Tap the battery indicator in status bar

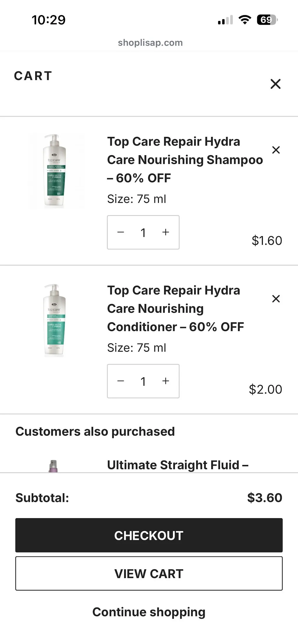pyautogui.click(x=267, y=20)
